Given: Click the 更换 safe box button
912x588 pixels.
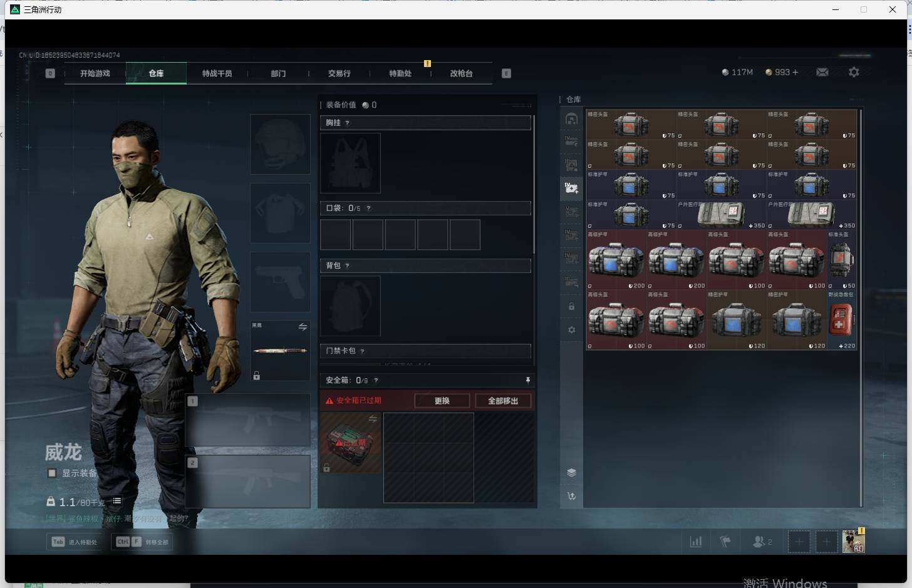Looking at the screenshot, I should [x=442, y=401].
